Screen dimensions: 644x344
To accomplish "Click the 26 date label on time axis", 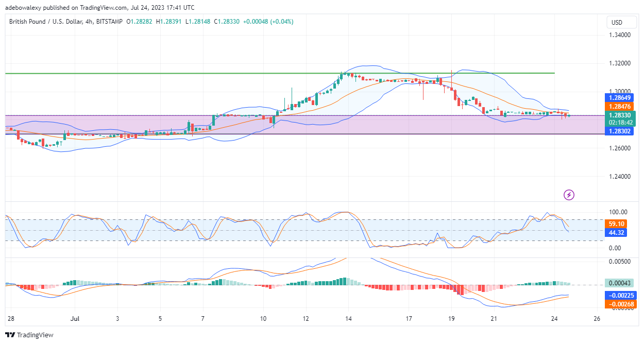I will coord(597,319).
